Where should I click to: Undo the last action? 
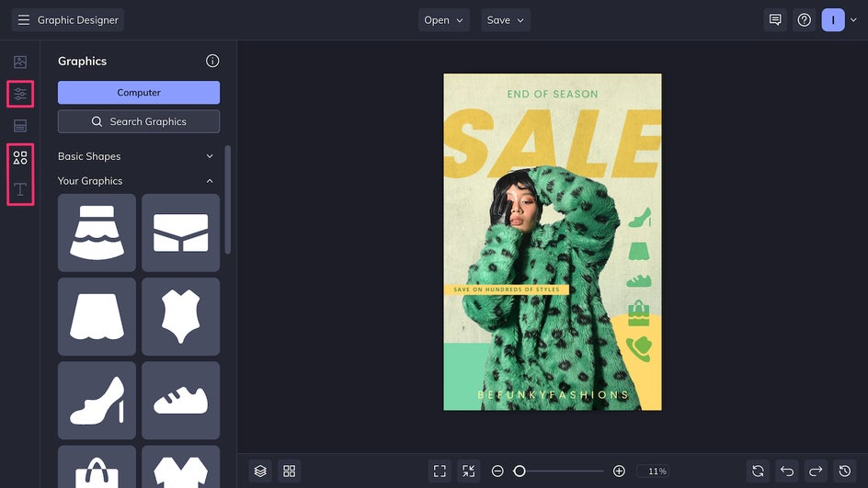(787, 471)
